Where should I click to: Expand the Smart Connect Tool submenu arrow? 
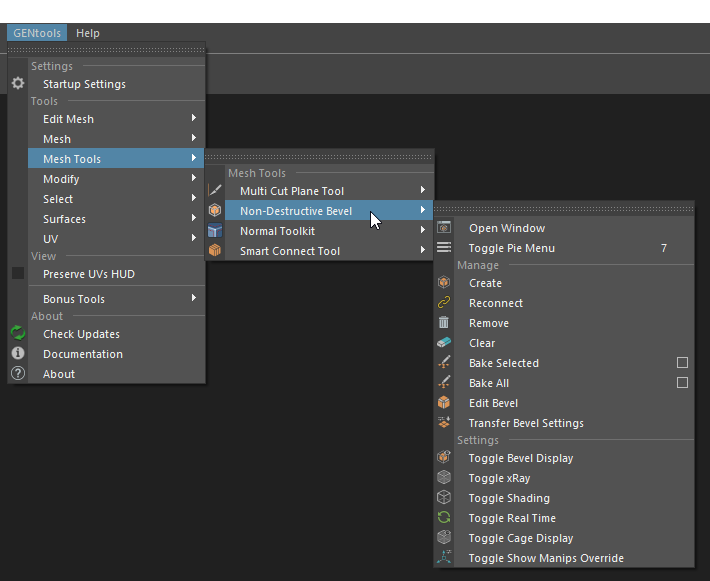pos(423,251)
